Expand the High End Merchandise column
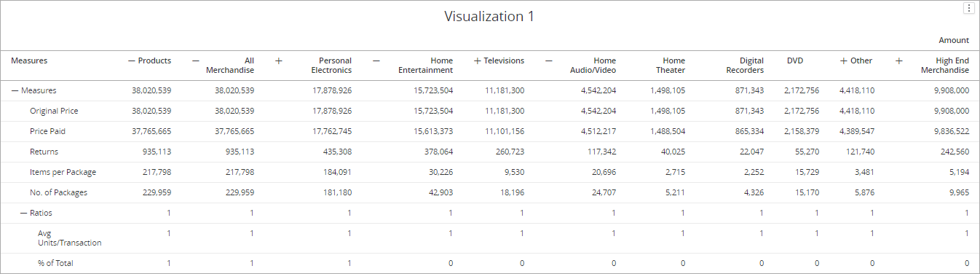The width and height of the screenshot is (980, 274). (898, 61)
